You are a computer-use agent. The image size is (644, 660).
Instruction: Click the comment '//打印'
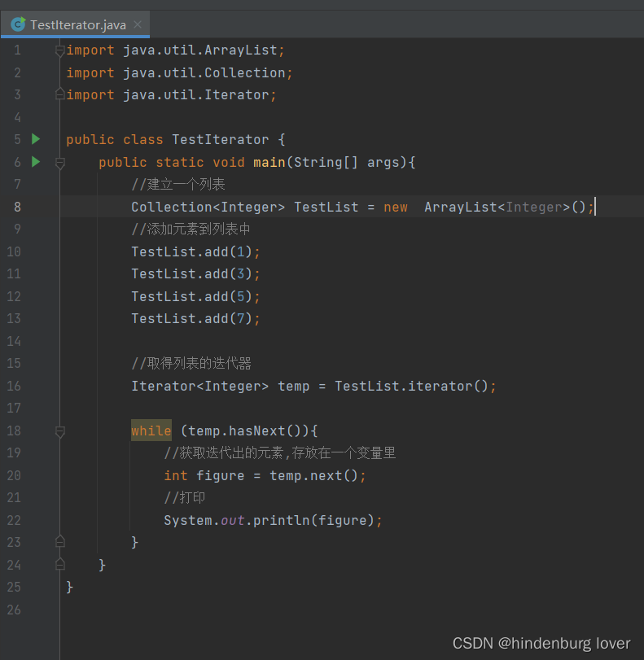point(185,497)
